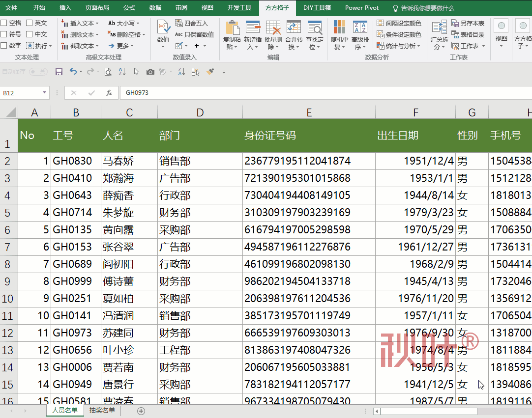Click the Sort A to Z icon
Image resolution: width=532 pixels, height=418 pixels.
tap(122, 72)
